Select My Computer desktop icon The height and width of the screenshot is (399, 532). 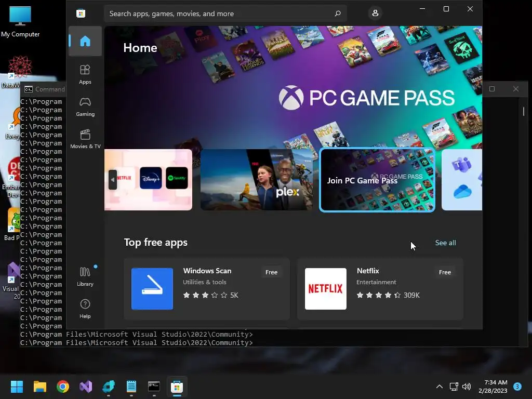[x=20, y=22]
